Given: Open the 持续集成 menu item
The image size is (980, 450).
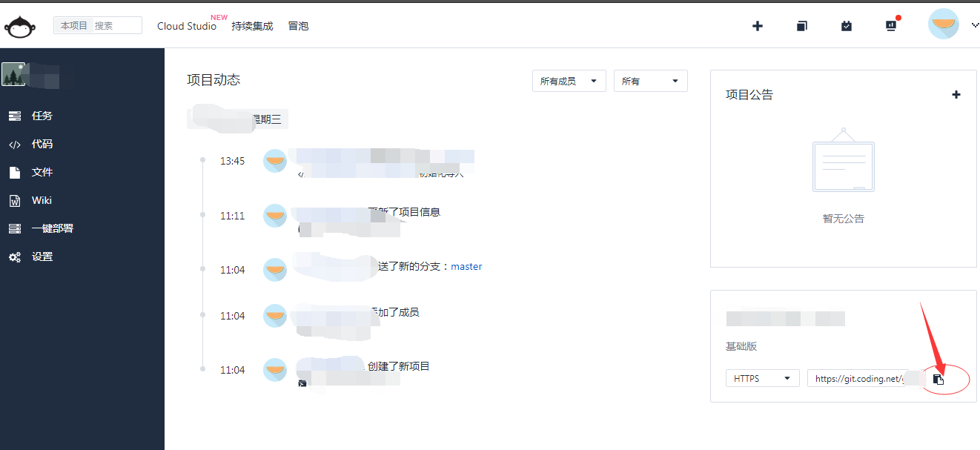Looking at the screenshot, I should coord(252,26).
